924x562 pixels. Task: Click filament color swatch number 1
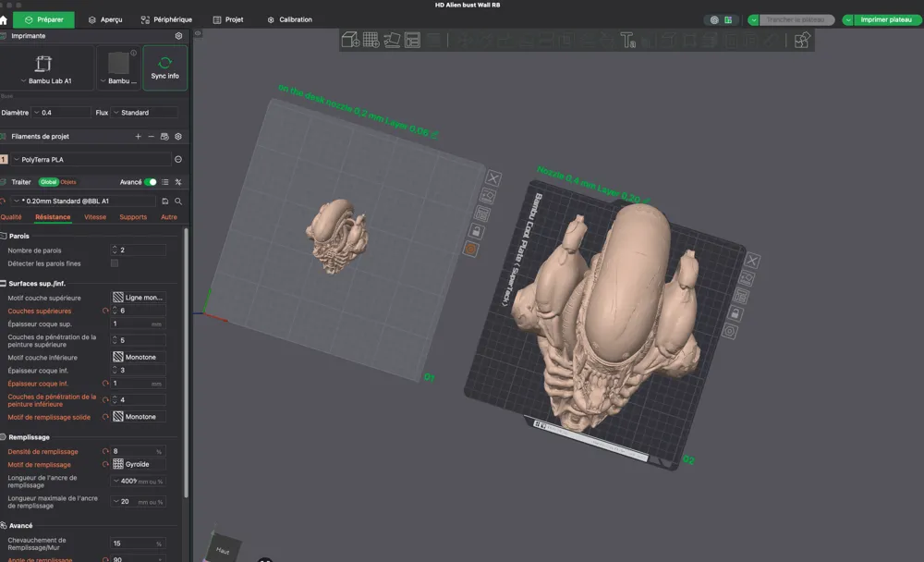click(4, 159)
